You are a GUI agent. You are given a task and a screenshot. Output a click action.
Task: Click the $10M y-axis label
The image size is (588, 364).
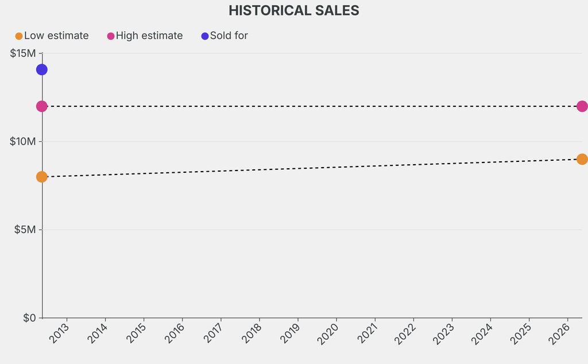click(x=23, y=142)
